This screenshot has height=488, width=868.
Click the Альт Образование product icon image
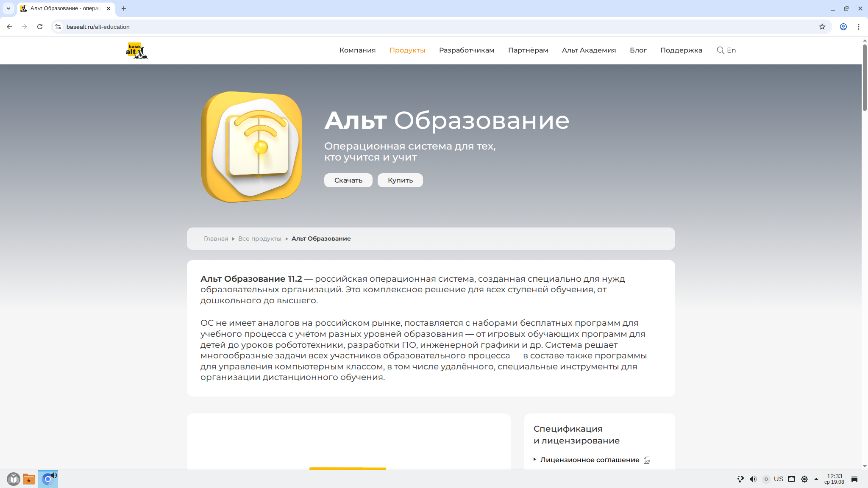[x=252, y=147]
